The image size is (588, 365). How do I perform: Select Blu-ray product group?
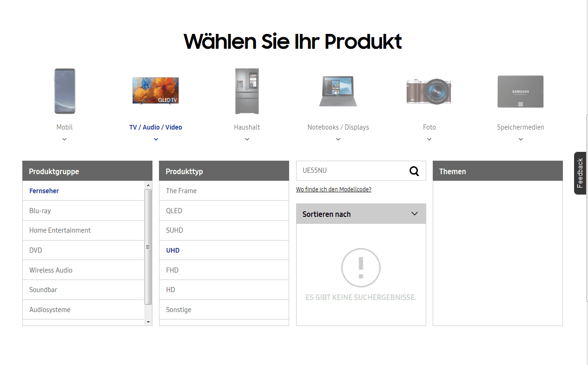click(x=84, y=211)
